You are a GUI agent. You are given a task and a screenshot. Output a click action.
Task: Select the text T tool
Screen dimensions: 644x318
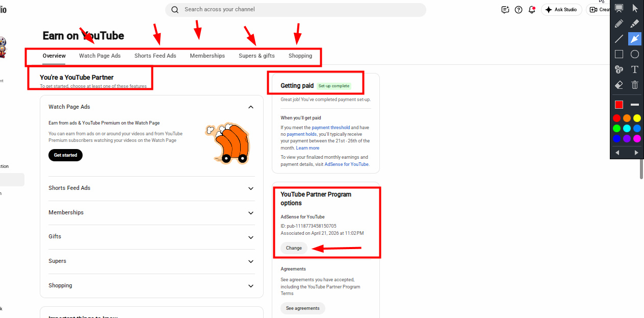click(x=635, y=69)
